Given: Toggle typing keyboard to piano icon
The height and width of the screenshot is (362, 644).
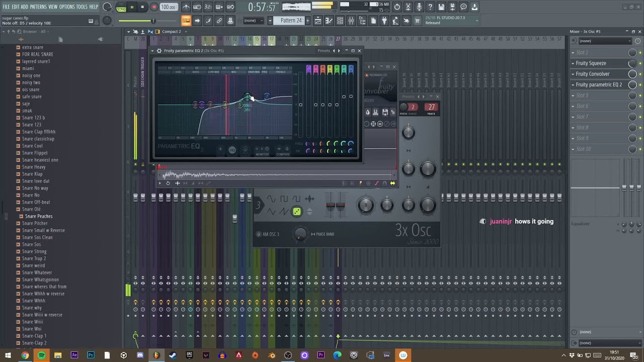Looking at the screenshot, I should click(186, 21).
